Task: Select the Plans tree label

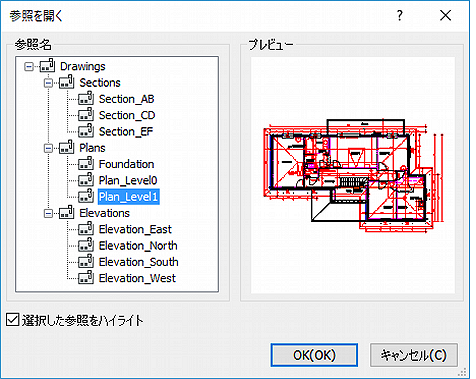Action: [x=92, y=148]
